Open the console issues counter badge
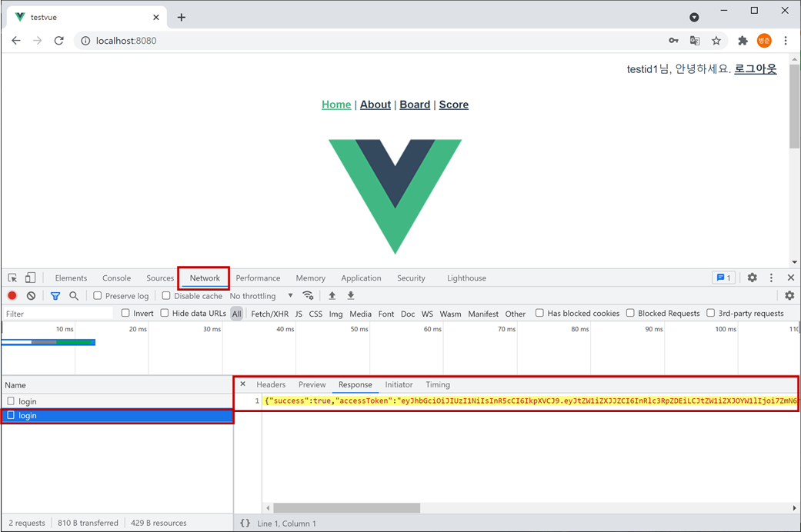Viewport: 801px width, 532px height. tap(724, 278)
